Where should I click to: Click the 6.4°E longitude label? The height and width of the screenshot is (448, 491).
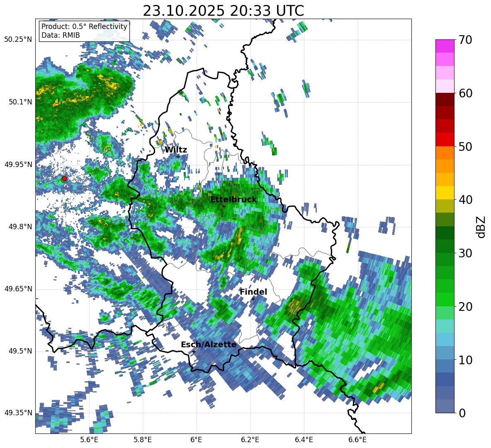pos(304,440)
